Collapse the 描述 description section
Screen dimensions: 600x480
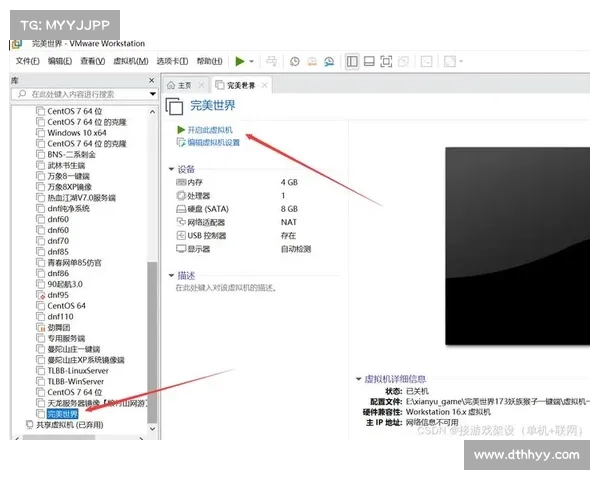click(x=171, y=275)
